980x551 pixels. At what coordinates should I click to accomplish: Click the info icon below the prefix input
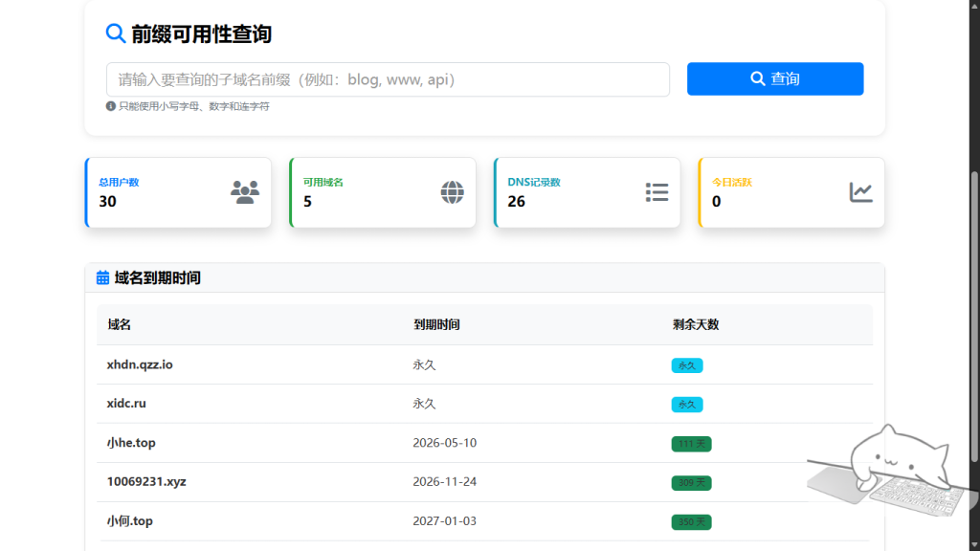[111, 106]
